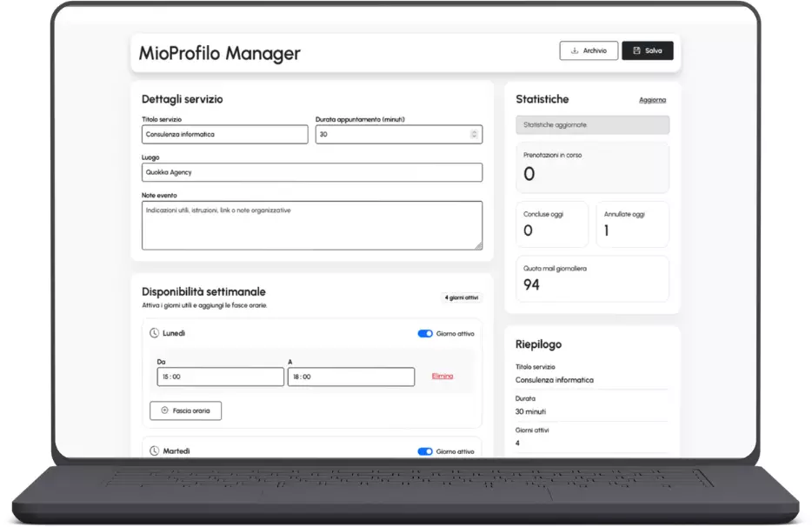Select the A time field showing 18:00
Screen dimensions: 812x527
coord(350,376)
